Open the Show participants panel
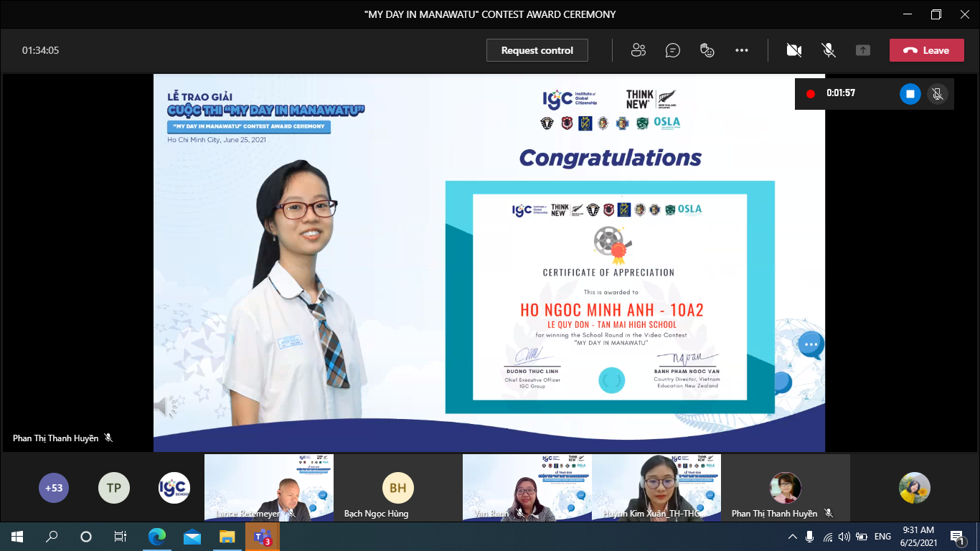Screen dimensions: 980x551 (x=638, y=50)
